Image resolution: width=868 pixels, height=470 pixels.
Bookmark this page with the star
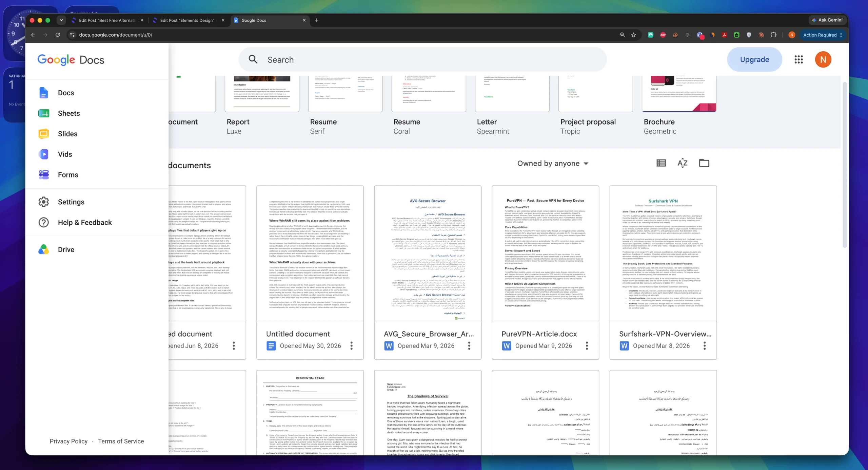pyautogui.click(x=633, y=35)
